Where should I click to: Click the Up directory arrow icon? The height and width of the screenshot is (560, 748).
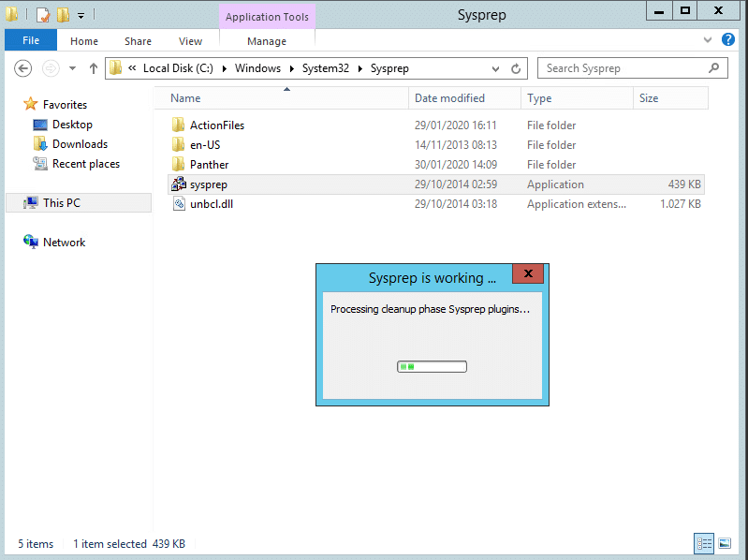tap(94, 68)
